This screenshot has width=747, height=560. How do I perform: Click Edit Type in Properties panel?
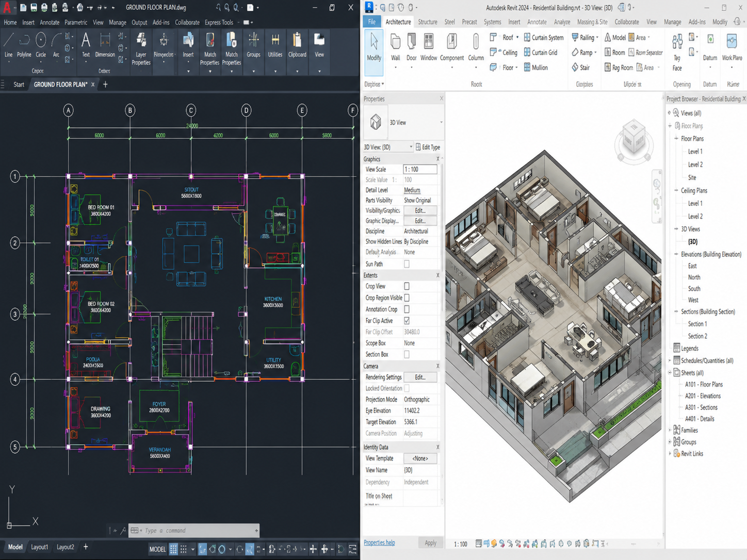(428, 147)
